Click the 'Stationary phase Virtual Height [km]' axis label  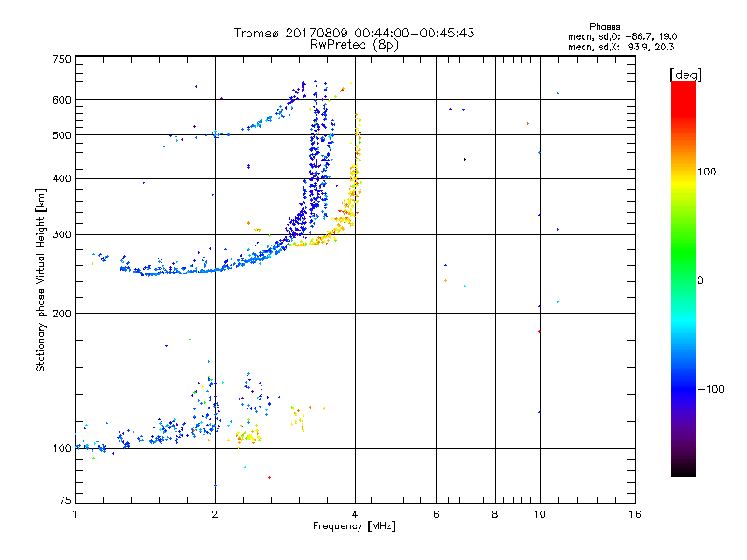[41, 280]
